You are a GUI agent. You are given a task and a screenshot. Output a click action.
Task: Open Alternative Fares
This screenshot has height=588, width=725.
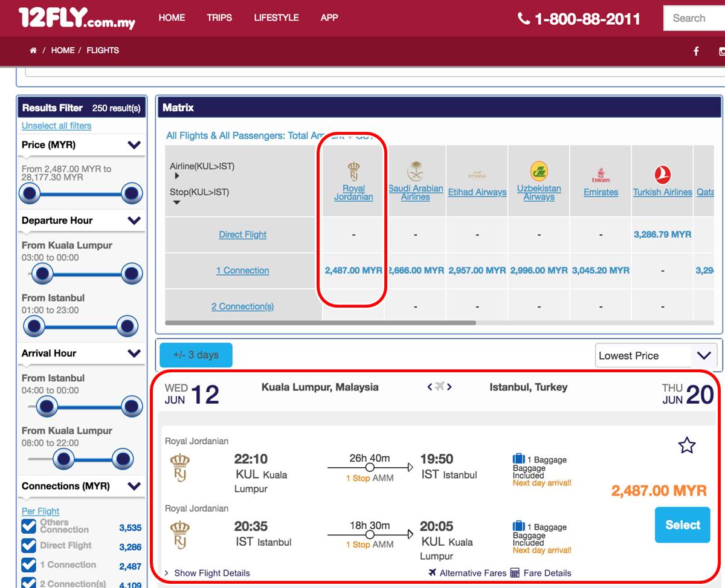[473, 573]
